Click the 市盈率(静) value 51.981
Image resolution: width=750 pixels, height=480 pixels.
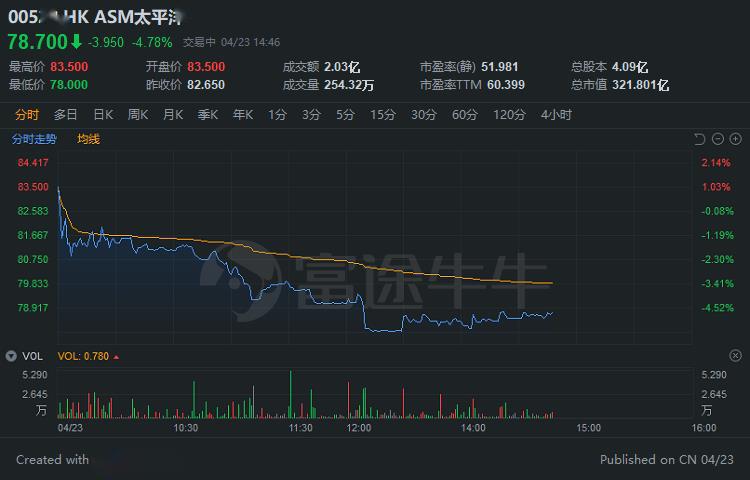pyautogui.click(x=499, y=66)
